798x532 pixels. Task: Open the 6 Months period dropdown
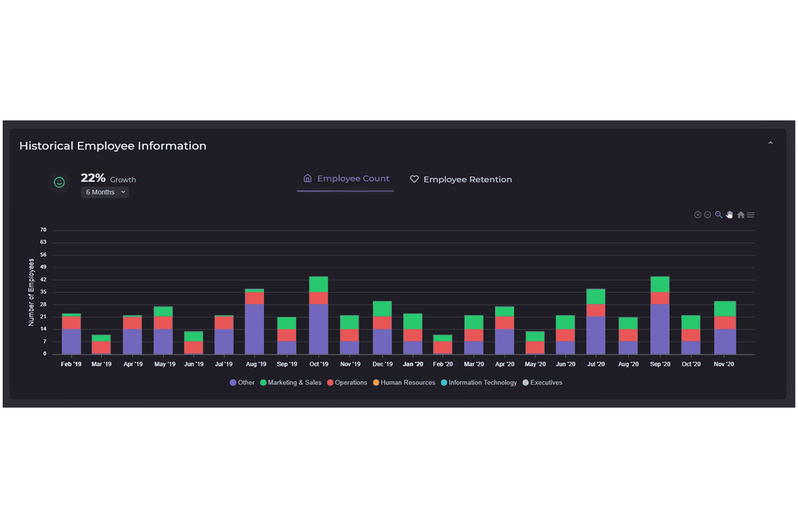[x=105, y=192]
